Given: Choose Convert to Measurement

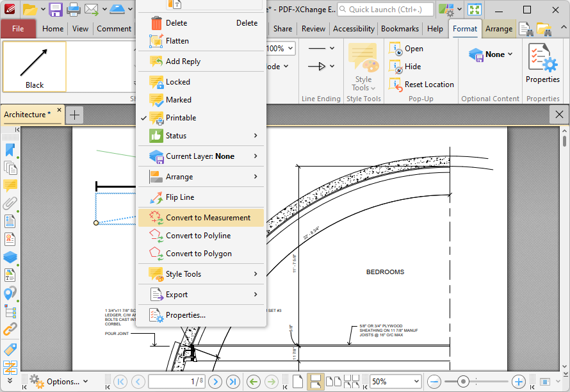Looking at the screenshot, I should pos(200,217).
